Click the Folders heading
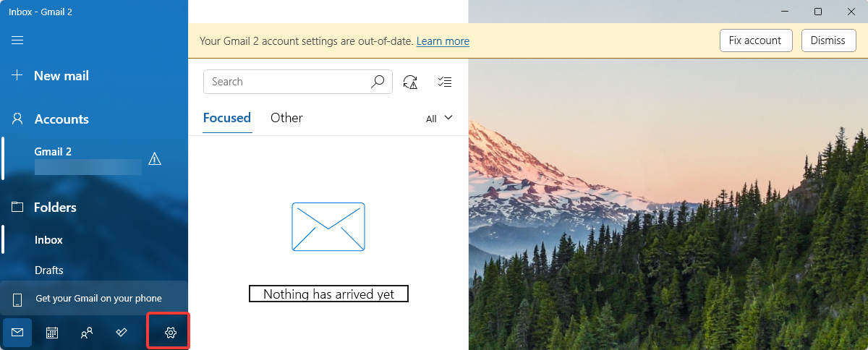Image resolution: width=868 pixels, height=350 pixels. (x=55, y=208)
